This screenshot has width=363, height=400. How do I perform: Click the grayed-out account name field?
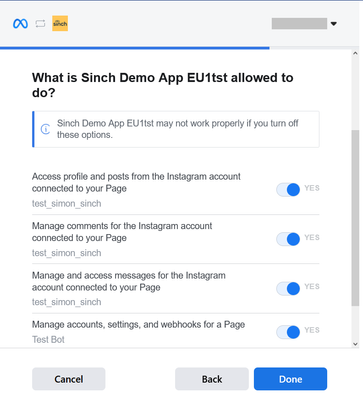pos(299,24)
